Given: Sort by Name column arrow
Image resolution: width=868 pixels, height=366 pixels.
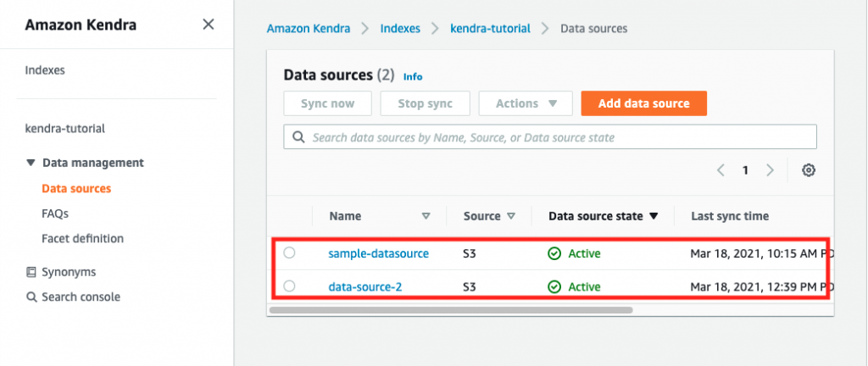Looking at the screenshot, I should click(426, 216).
